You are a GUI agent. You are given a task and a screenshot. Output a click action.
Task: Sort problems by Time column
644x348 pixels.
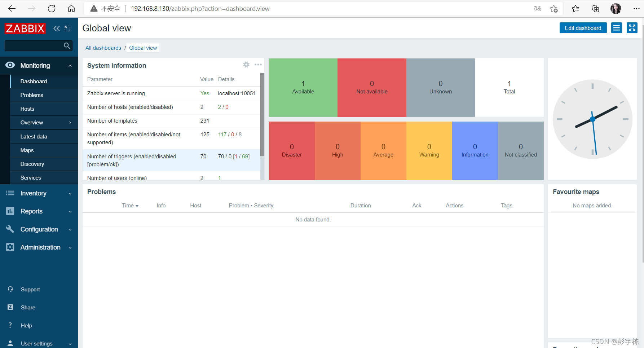pos(130,206)
